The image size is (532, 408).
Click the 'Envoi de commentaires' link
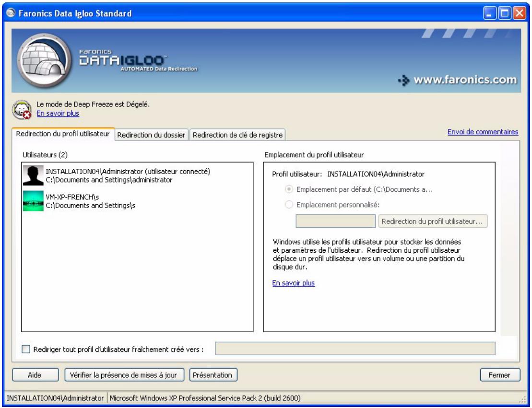[483, 132]
